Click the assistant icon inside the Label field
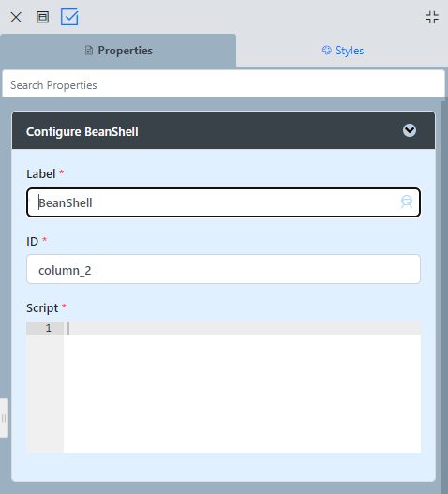The image size is (448, 494). click(x=407, y=202)
